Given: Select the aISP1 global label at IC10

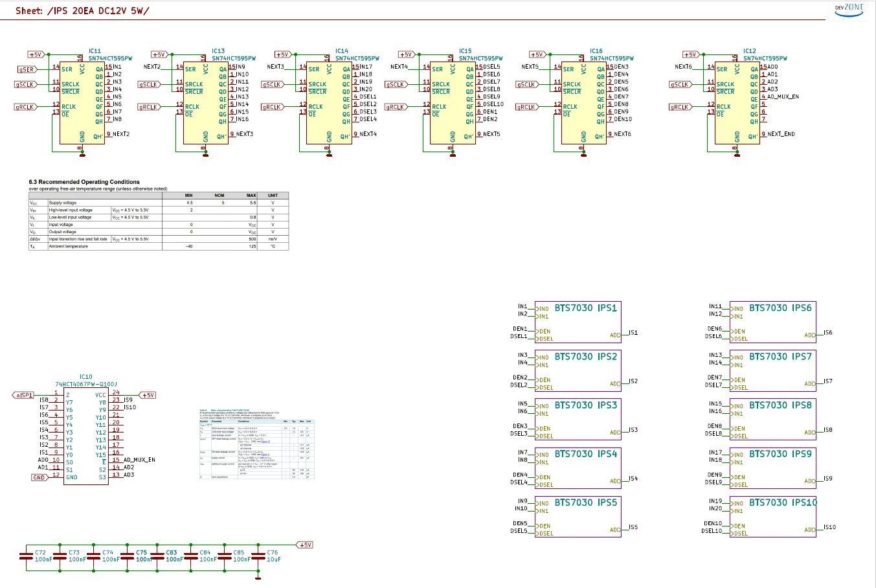Looking at the screenshot, I should [24, 395].
